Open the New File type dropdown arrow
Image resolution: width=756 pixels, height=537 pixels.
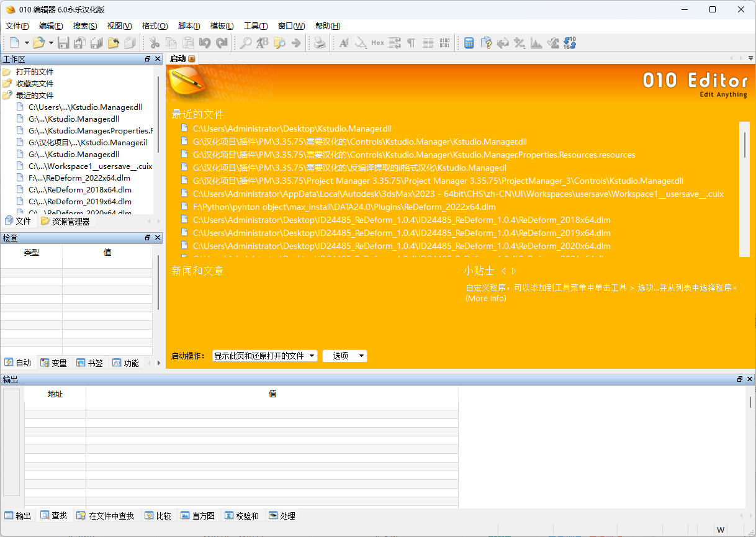(27, 43)
